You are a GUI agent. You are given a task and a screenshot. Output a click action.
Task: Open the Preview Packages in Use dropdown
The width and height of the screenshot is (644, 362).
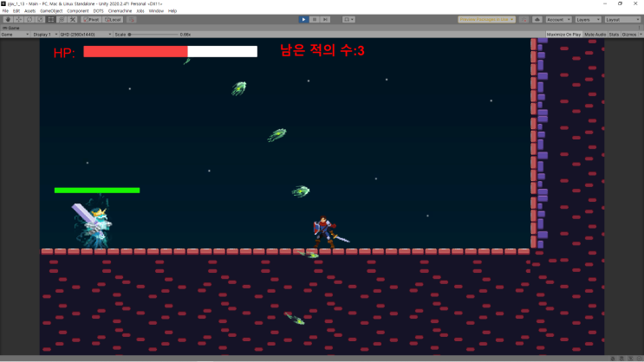[x=486, y=19]
